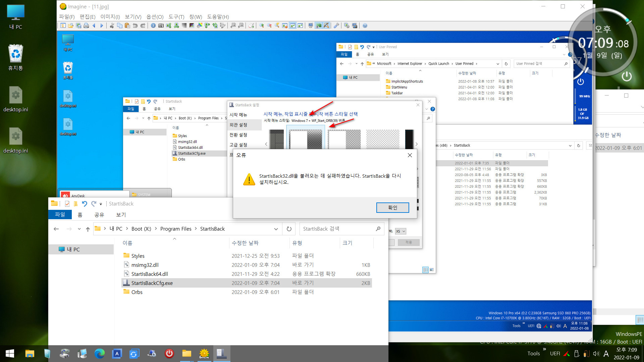Image resolution: width=644 pixels, height=362 pixels.
Task: Print the image using the printer icon
Action: pyautogui.click(x=86, y=25)
